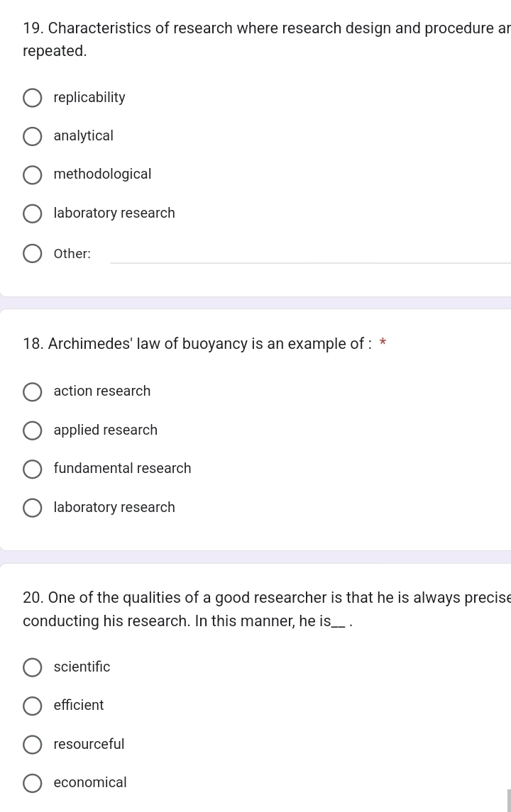Screen dimensions: 511x812
Task: Select 'action research' for Archimedes question
Action: point(32,392)
